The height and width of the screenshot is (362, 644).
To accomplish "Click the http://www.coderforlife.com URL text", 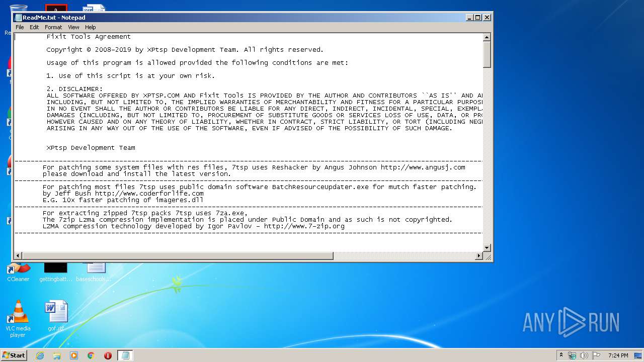I will point(149,193).
